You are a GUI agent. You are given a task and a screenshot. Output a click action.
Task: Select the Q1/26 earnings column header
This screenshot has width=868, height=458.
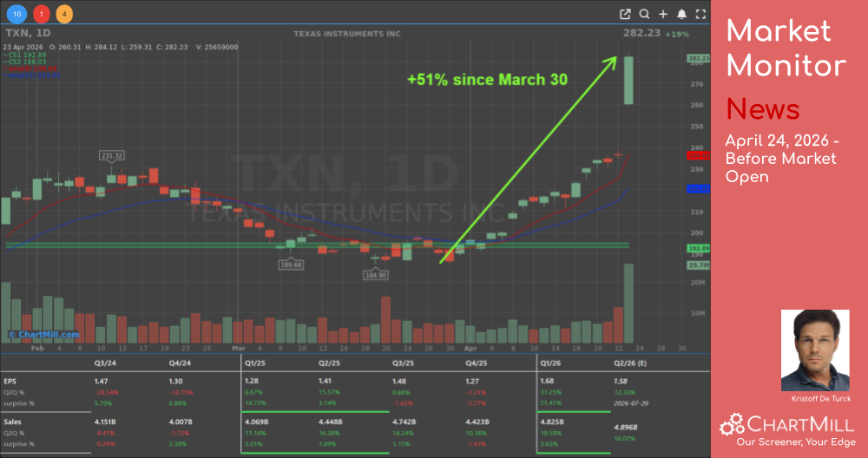550,364
